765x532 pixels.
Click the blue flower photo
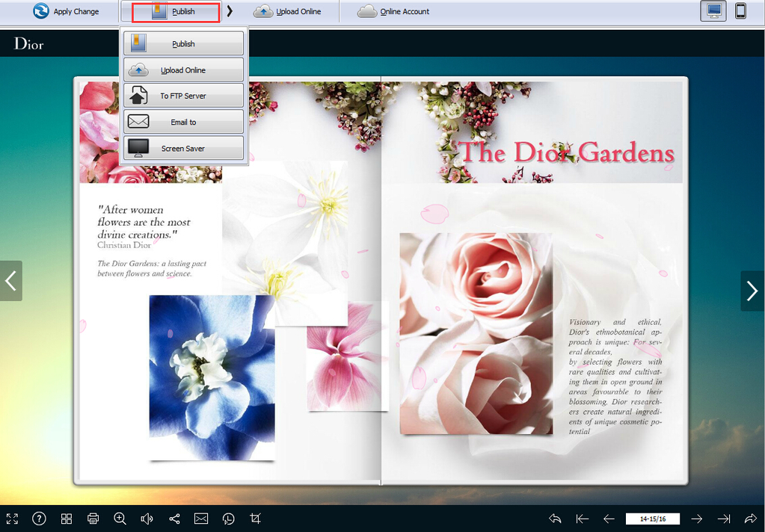pos(212,377)
